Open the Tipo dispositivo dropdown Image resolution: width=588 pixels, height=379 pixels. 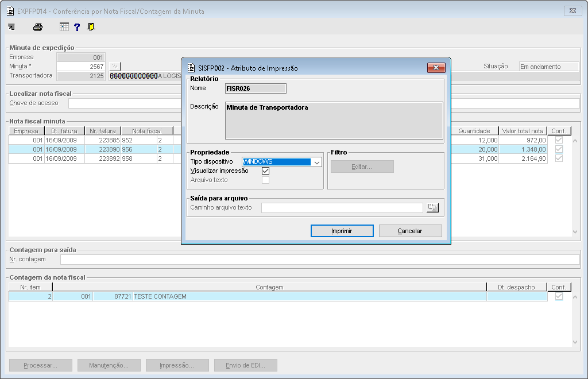coord(317,162)
